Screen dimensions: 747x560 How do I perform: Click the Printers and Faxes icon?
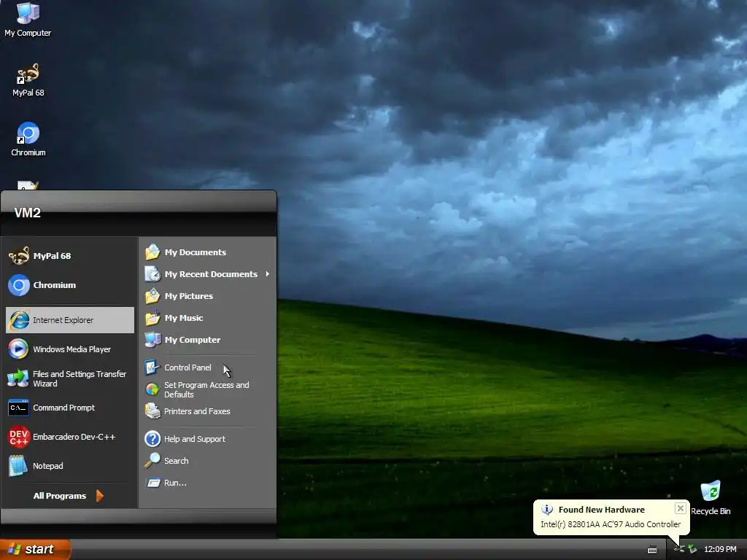[x=152, y=411]
